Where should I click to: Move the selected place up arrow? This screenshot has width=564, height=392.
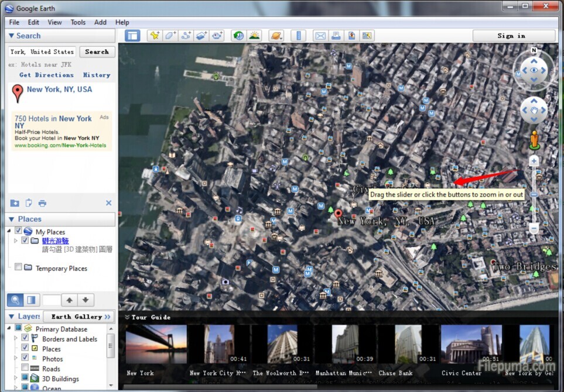tap(70, 300)
